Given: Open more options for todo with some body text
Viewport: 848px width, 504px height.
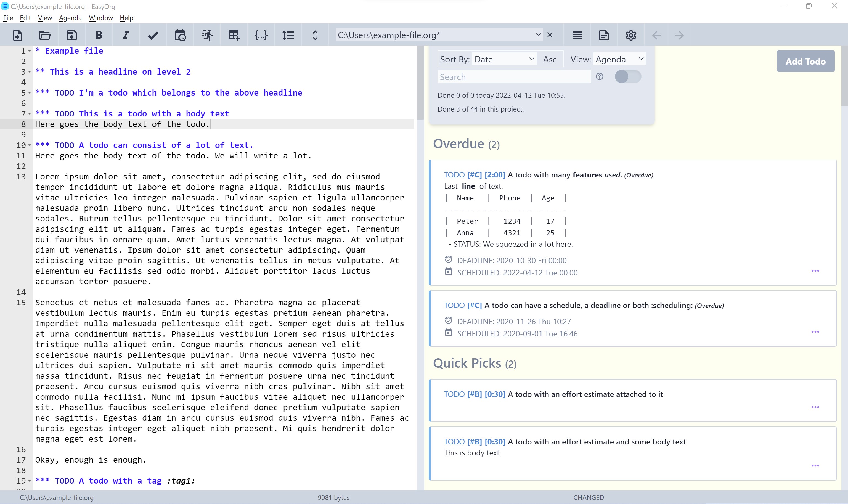Looking at the screenshot, I should click(x=815, y=466).
